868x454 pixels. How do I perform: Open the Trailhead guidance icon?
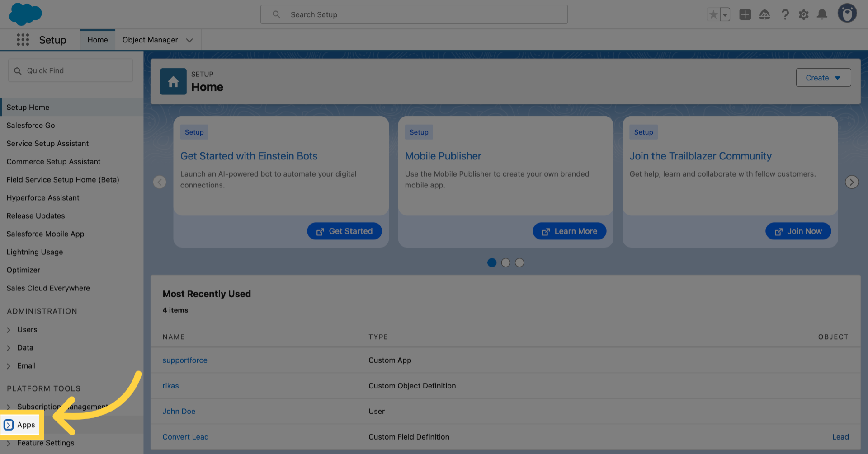pyautogui.click(x=764, y=14)
